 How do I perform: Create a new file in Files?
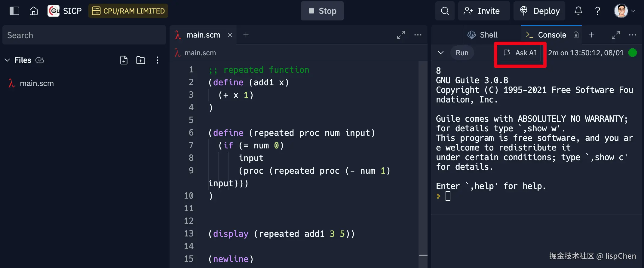click(x=124, y=60)
